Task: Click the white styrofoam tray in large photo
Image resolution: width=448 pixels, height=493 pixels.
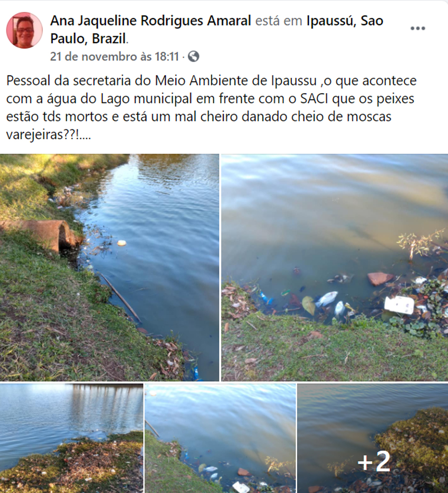Action: click(399, 304)
